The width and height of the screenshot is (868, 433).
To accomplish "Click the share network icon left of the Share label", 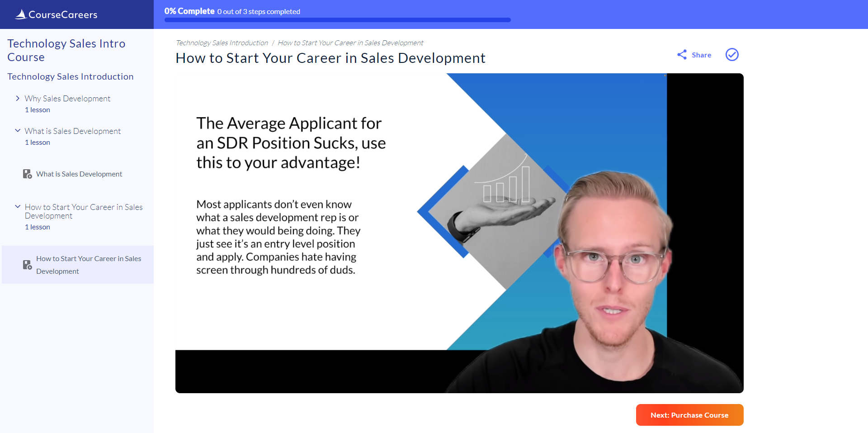I will pos(682,54).
